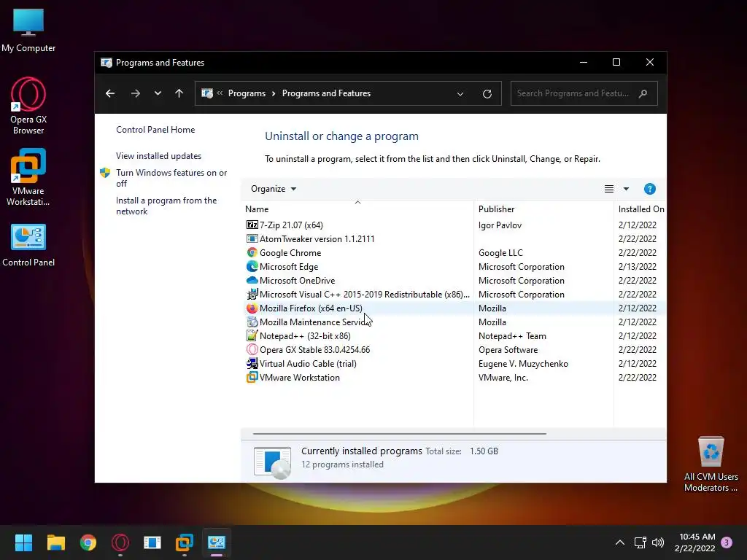747x560 pixels.
Task: Click Programs and Features breadcrumb segment
Action: pos(326,93)
